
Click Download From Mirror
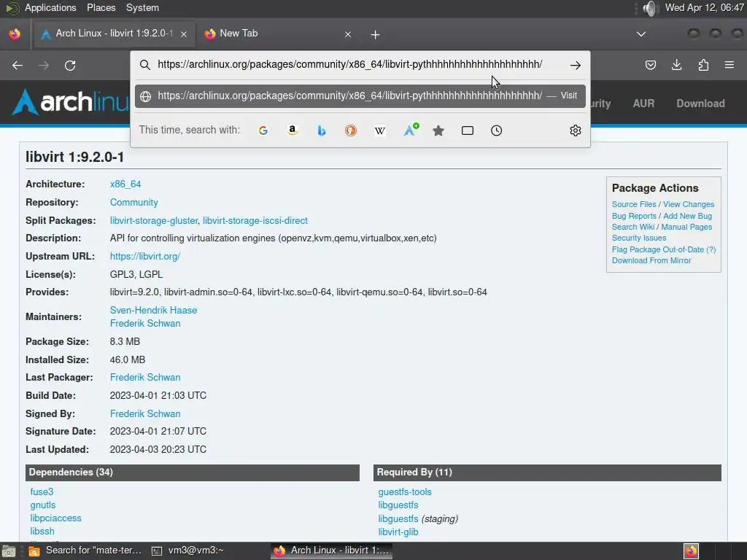651,260
